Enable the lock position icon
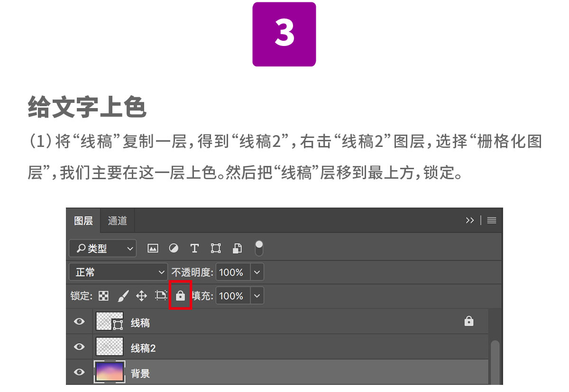 [x=141, y=295]
